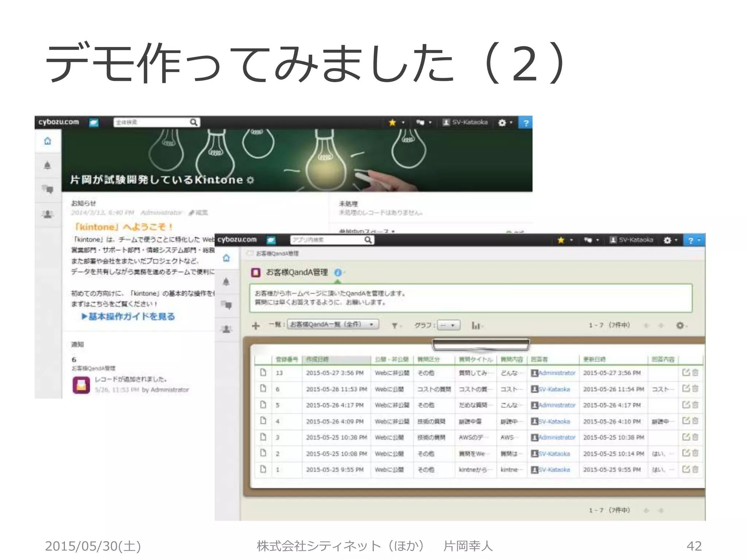This screenshot has height=560, width=747.
Task: Click SV-Kataoka link in record 6 row
Action: point(554,389)
